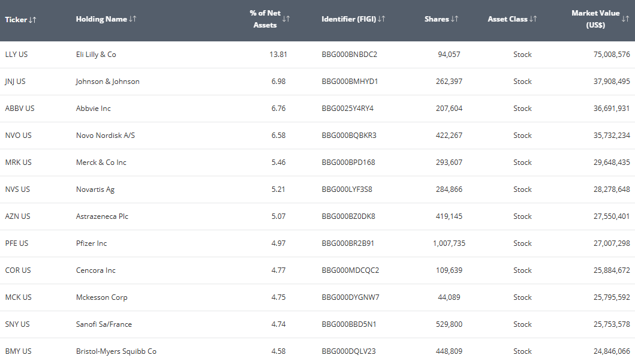The height and width of the screenshot is (364, 635).
Task: Click holding name Johnson & Johnson
Action: click(x=108, y=82)
